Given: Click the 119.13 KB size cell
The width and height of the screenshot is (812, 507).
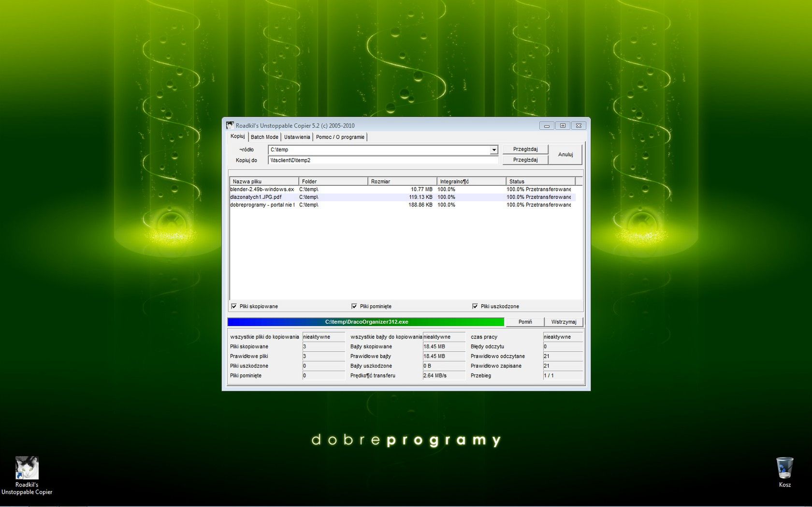Looking at the screenshot, I should (420, 197).
